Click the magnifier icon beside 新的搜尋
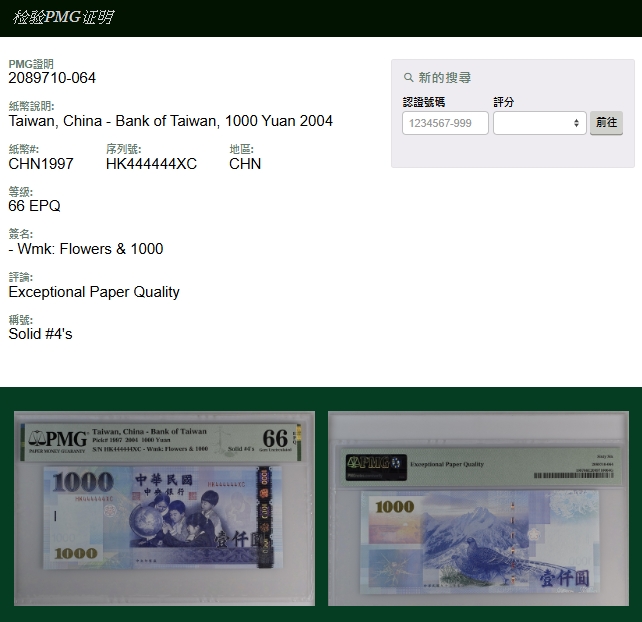642x622 pixels. (x=408, y=77)
